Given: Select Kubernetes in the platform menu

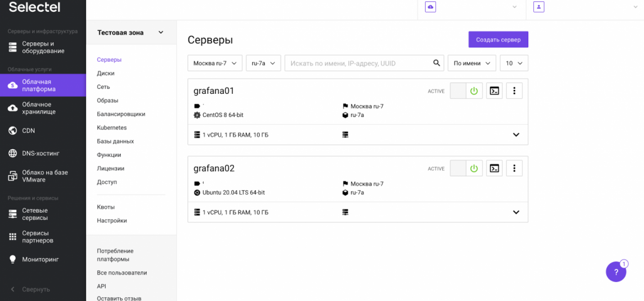Looking at the screenshot, I should click(x=111, y=128).
